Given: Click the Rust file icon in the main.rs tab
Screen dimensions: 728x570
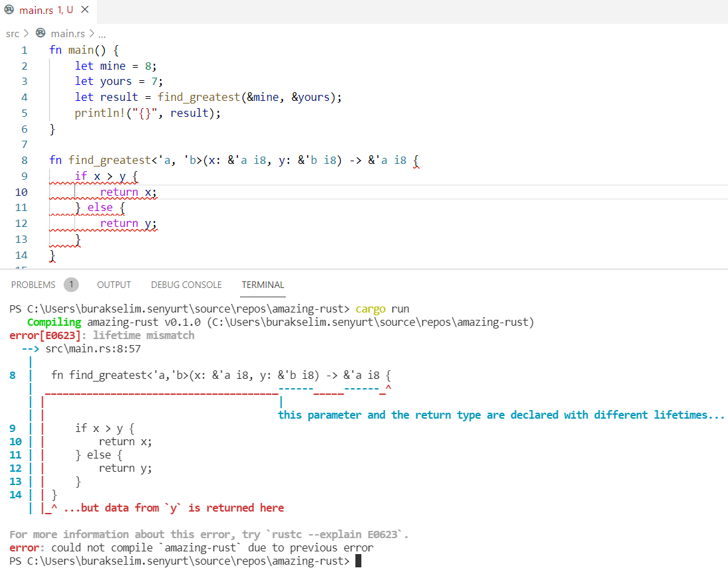Looking at the screenshot, I should pos(9,10).
